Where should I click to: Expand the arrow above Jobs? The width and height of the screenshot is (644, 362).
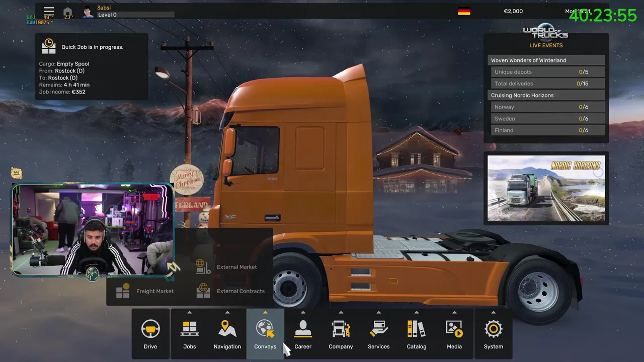coord(190,312)
